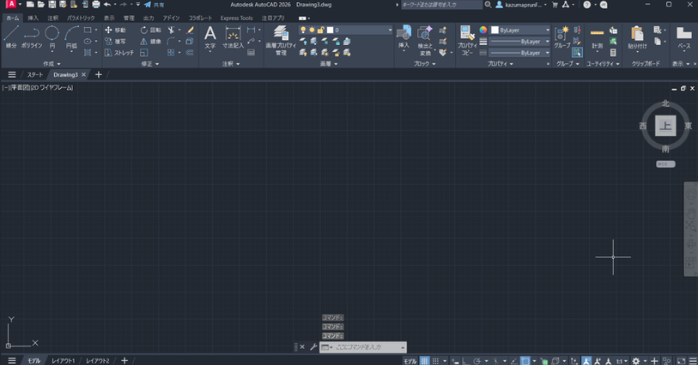Click the Rotate (回転) tool

[151, 30]
